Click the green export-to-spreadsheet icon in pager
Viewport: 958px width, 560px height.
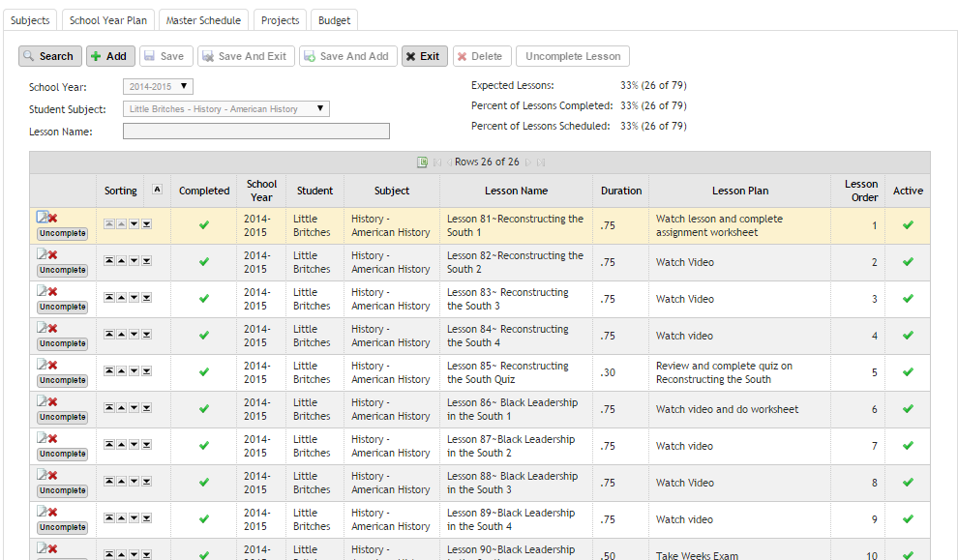point(422,162)
